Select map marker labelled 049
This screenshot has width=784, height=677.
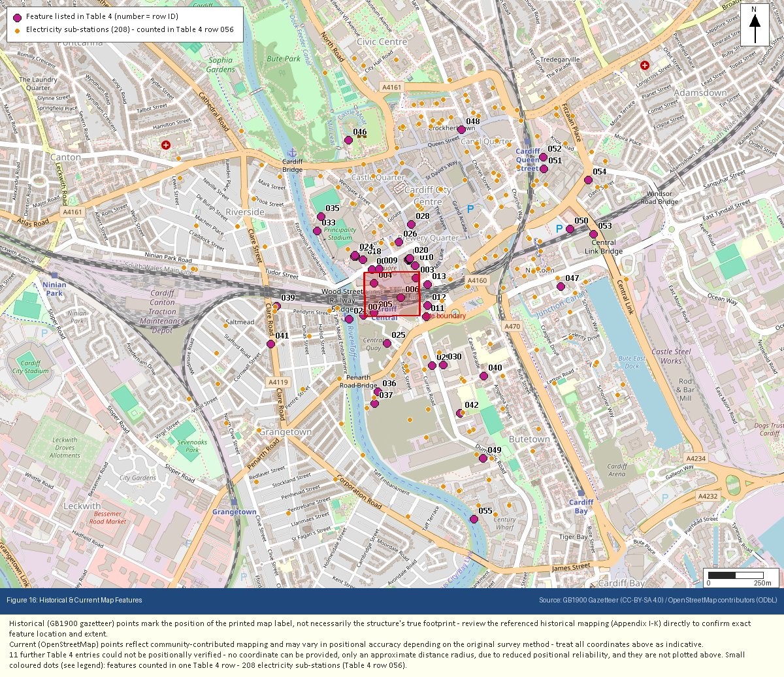tap(483, 458)
